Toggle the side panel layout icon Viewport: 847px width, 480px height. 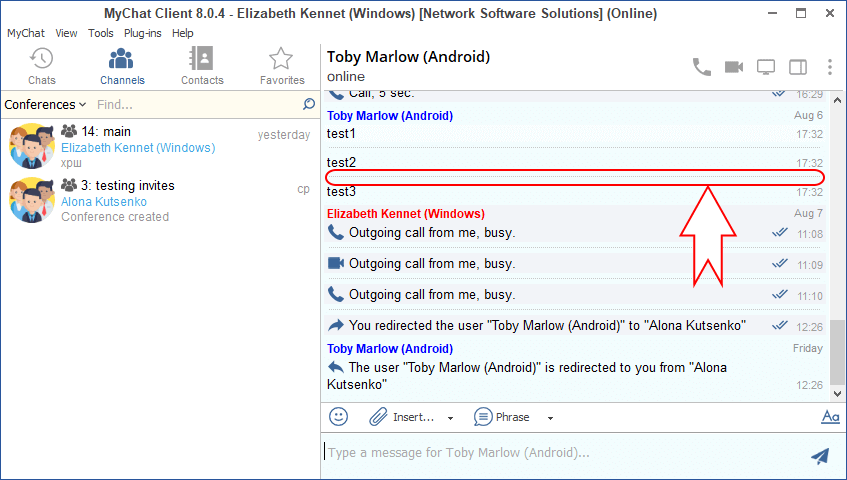tap(798, 67)
